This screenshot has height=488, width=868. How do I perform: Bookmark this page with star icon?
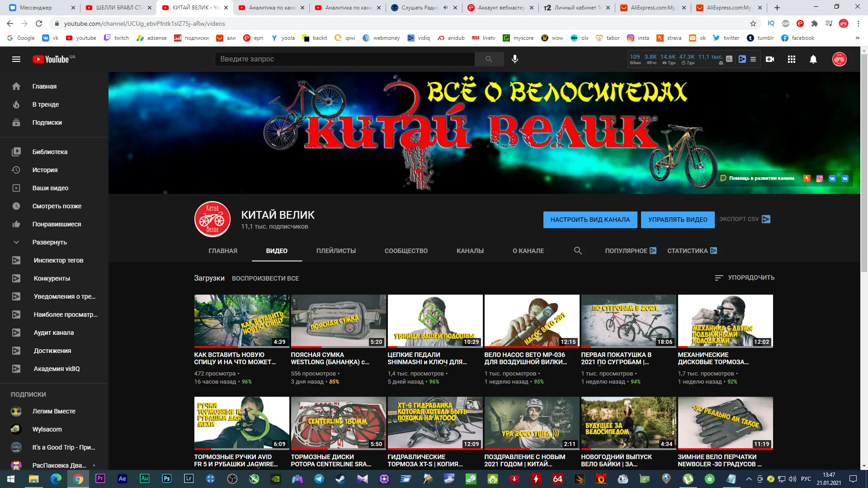pos(753,23)
